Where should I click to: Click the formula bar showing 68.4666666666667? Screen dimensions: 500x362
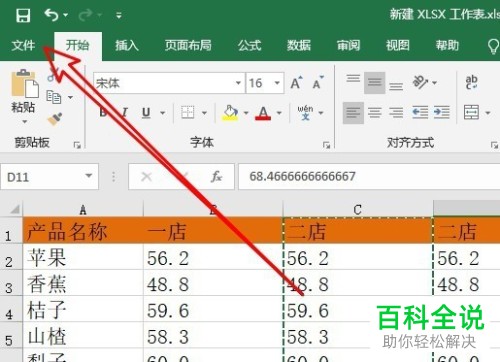(369, 177)
